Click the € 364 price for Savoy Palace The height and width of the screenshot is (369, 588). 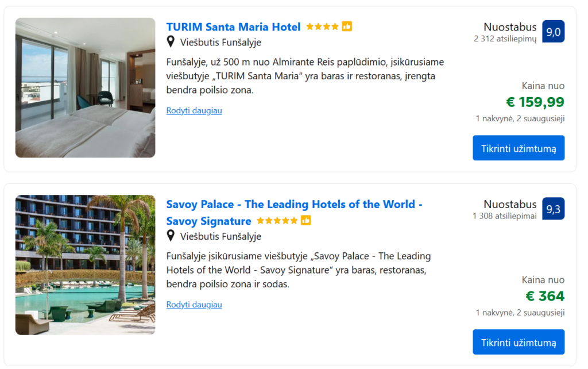tap(545, 297)
